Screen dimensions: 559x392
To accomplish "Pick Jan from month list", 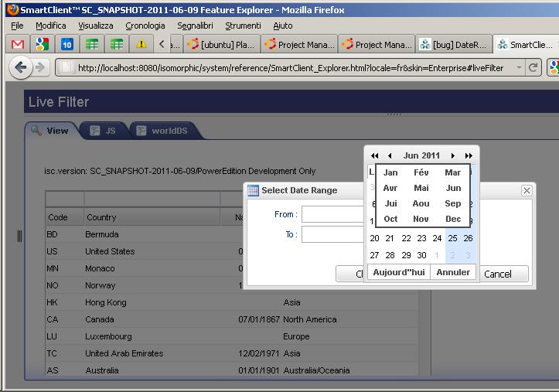I will (390, 172).
